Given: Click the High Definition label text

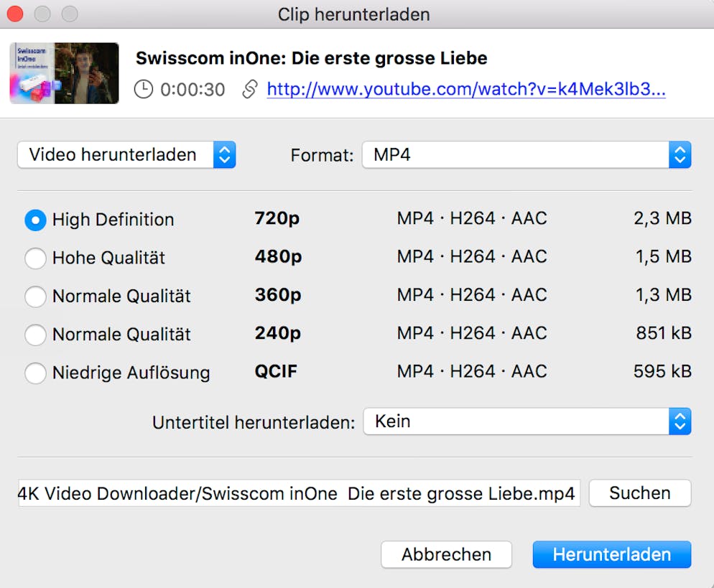Looking at the screenshot, I should tap(113, 220).
